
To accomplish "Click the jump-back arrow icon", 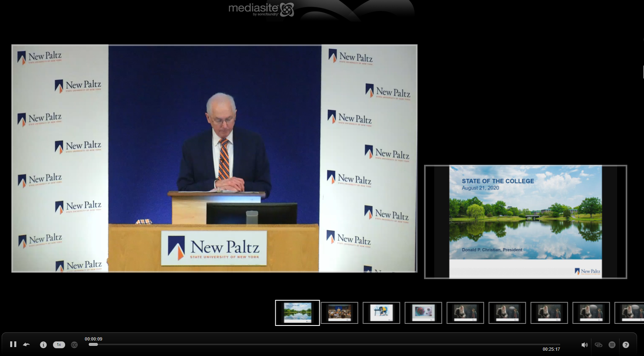I will tap(26, 345).
